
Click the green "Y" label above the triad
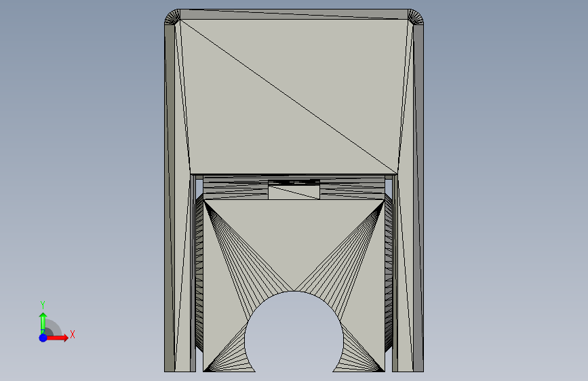[x=43, y=304]
